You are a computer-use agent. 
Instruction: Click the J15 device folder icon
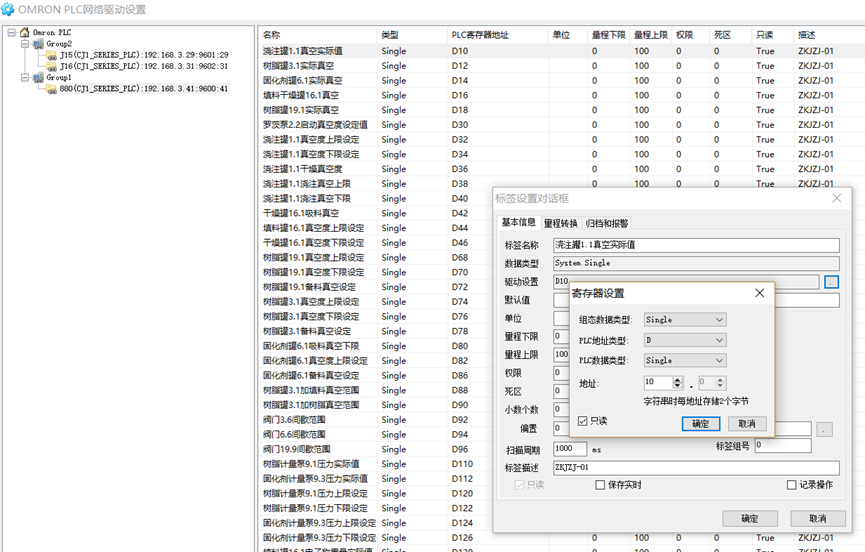pyautogui.click(x=52, y=55)
